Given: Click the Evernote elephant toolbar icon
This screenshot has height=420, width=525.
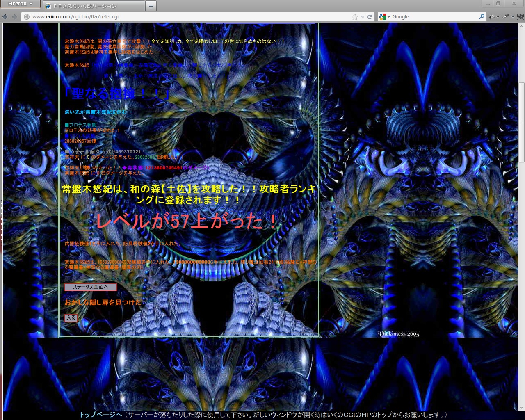Looking at the screenshot, I should (520, 17).
